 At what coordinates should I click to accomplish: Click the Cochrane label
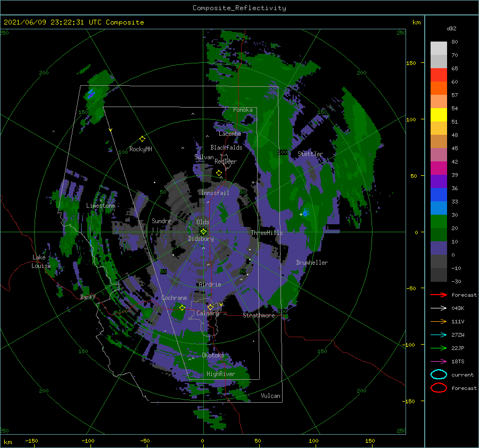174,298
